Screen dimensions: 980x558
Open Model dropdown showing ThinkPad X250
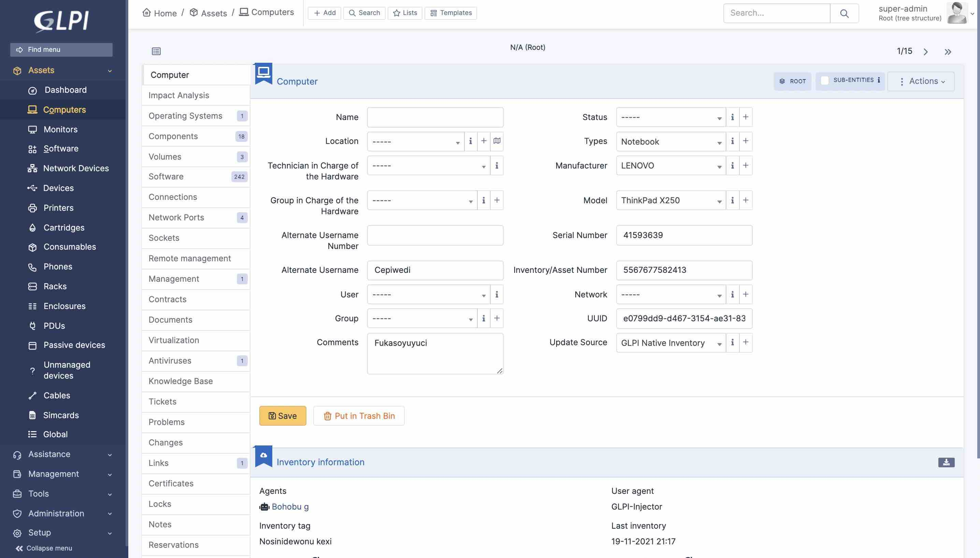coord(671,200)
